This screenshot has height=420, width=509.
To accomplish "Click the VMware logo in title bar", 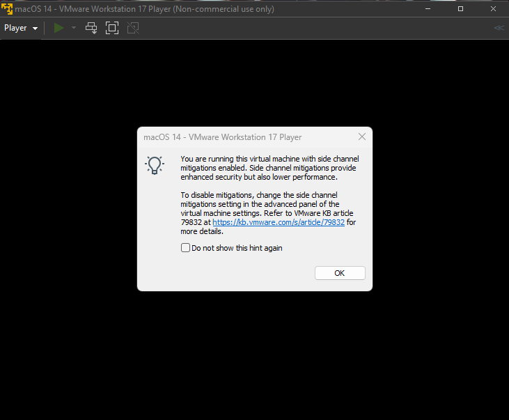I will tap(7, 9).
